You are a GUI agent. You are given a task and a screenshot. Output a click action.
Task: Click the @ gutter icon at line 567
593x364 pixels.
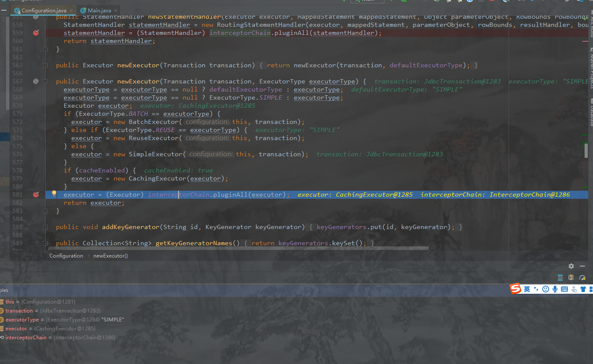pos(36,81)
